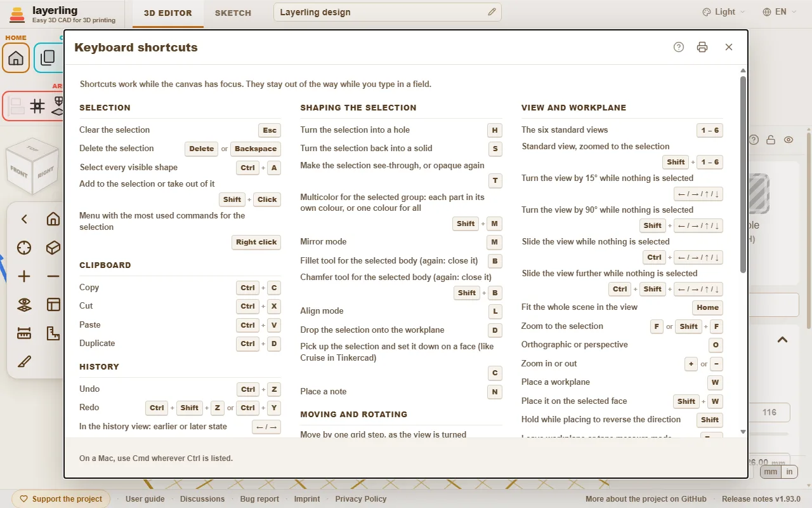Collapse the view panel with the left chevron

click(24, 219)
